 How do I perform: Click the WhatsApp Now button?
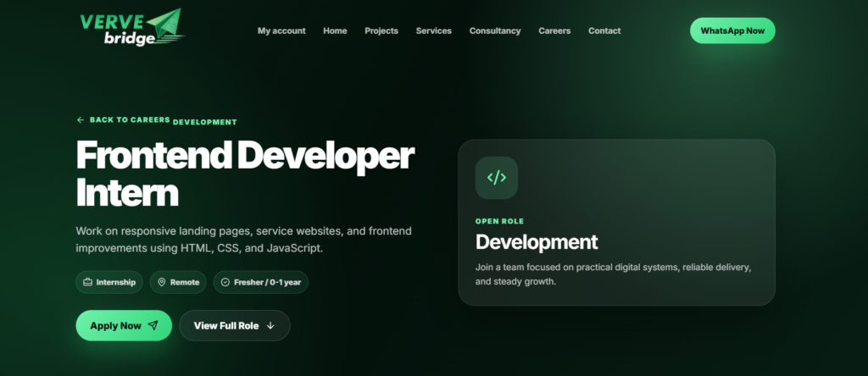click(x=732, y=31)
